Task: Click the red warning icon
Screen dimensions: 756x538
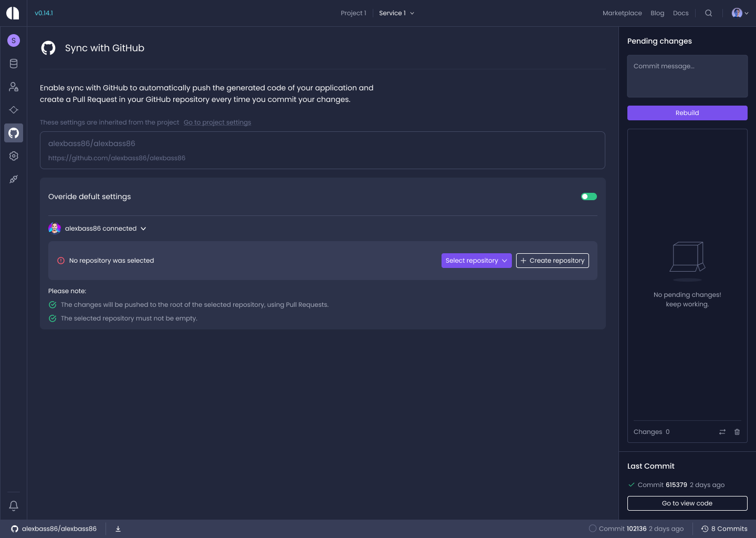Action: (x=61, y=261)
